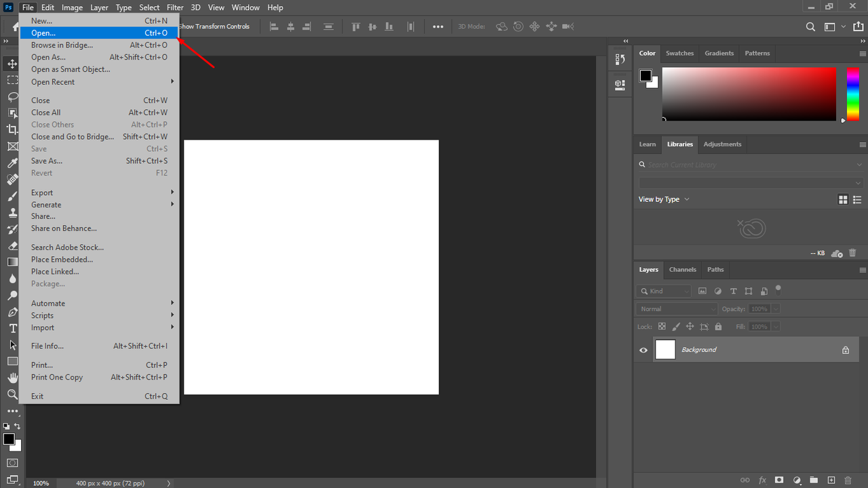Choose Save As from File menu
Viewport: 868px width, 488px height.
click(47, 161)
